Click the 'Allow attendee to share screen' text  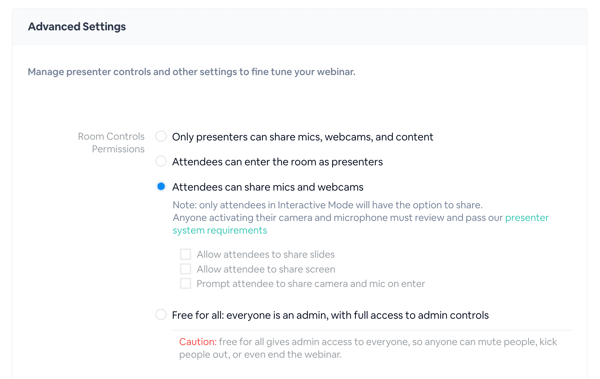click(x=266, y=269)
